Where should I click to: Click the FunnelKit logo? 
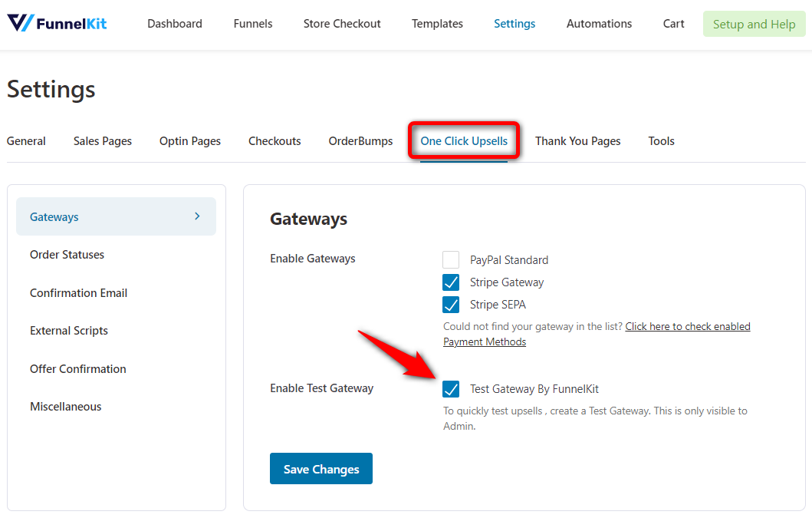[x=57, y=23]
